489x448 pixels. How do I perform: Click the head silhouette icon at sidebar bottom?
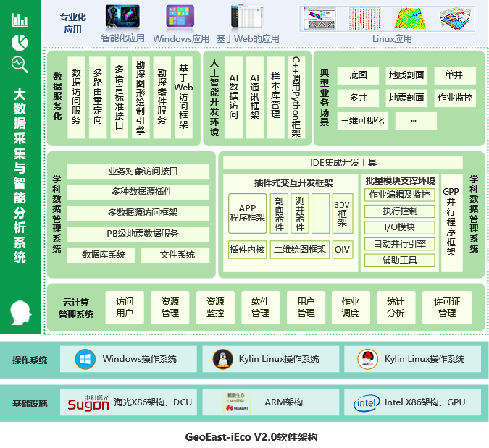(20, 313)
